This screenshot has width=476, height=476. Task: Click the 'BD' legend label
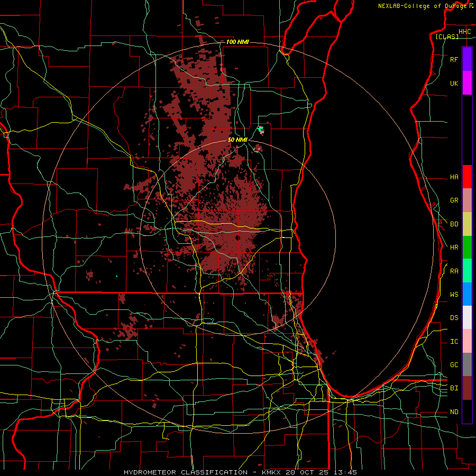click(x=454, y=224)
